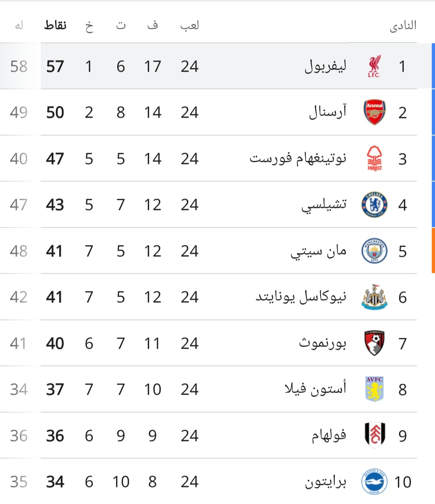Click the لعب played column header
Image resolution: width=435 pixels, height=504 pixels.
pos(190,25)
